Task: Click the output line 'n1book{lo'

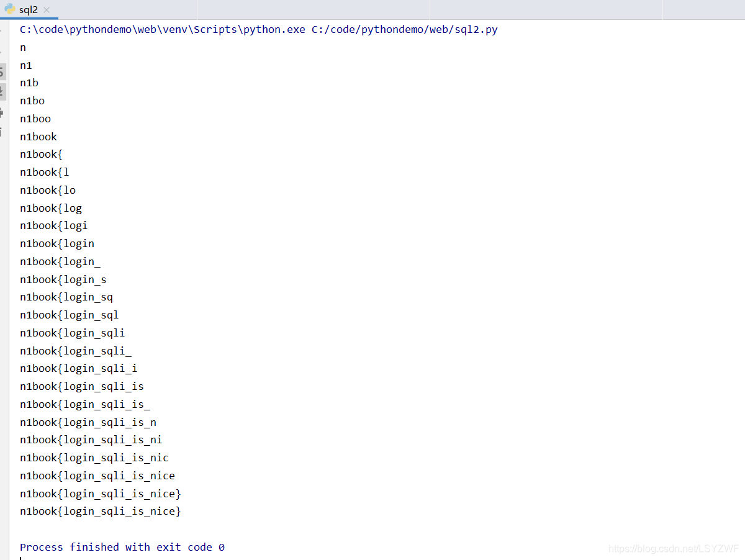Action: point(48,190)
